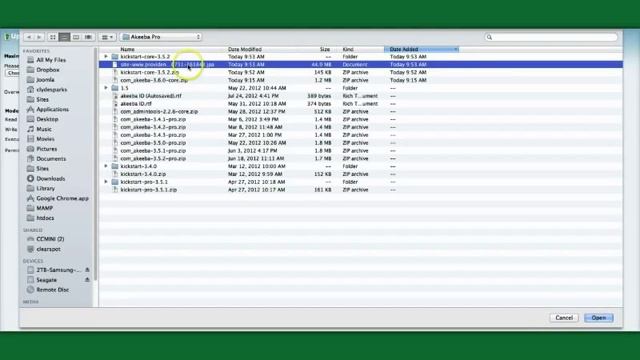The image size is (640, 360).
Task: Switch to column view
Action: point(76,37)
